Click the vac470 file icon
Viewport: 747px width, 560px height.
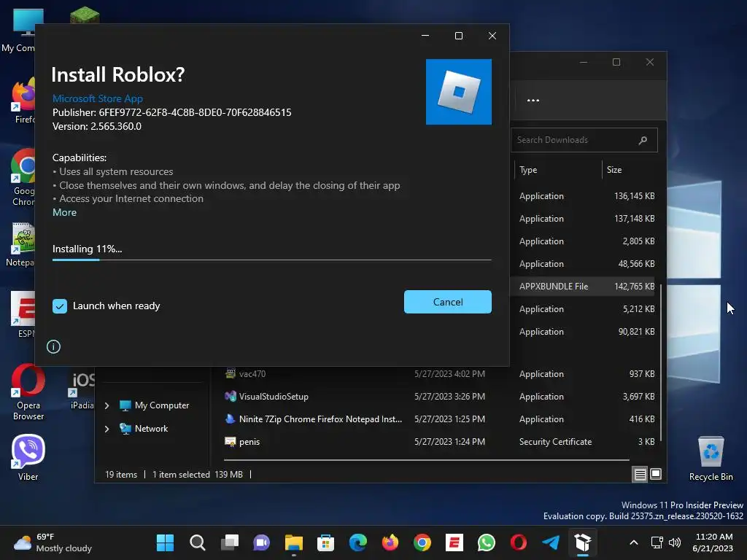click(x=230, y=373)
